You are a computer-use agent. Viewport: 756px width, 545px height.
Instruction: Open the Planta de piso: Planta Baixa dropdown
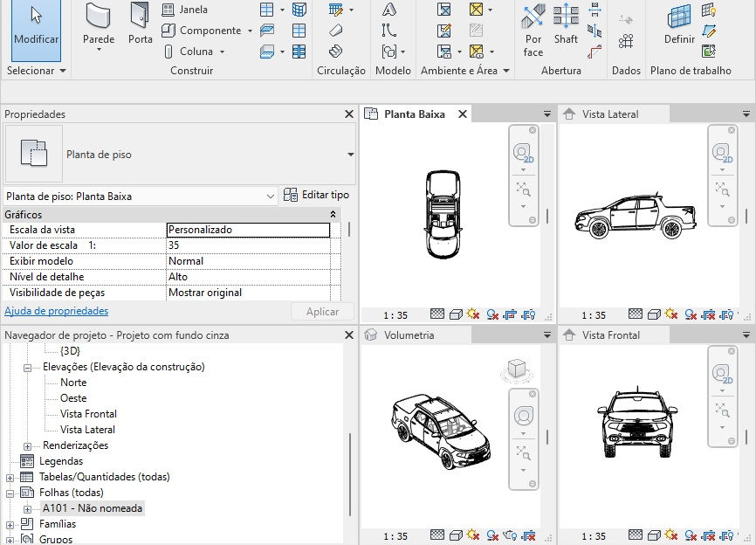[270, 197]
